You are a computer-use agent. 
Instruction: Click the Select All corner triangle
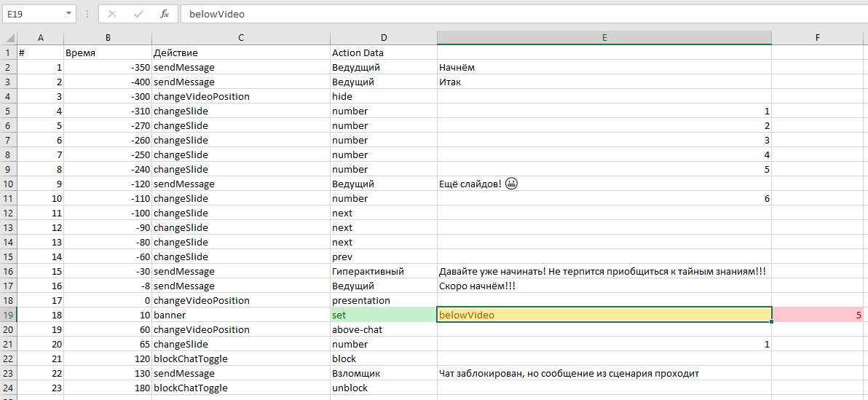pos(8,38)
